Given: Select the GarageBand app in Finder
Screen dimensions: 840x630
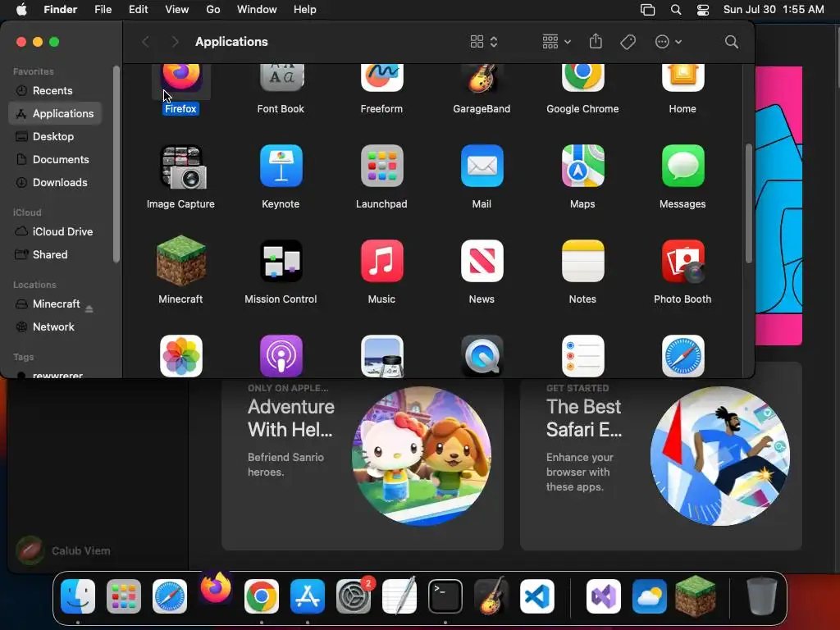Looking at the screenshot, I should coord(482,77).
